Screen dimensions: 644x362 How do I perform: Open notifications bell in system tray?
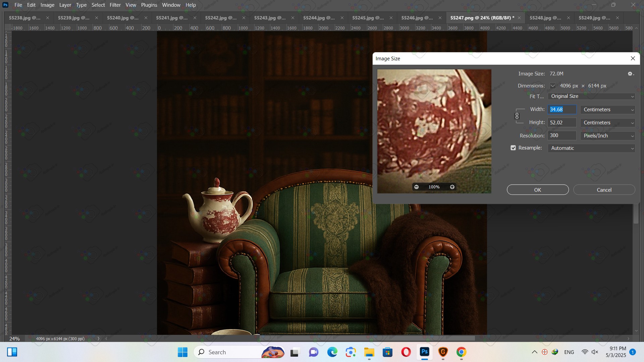(633, 352)
